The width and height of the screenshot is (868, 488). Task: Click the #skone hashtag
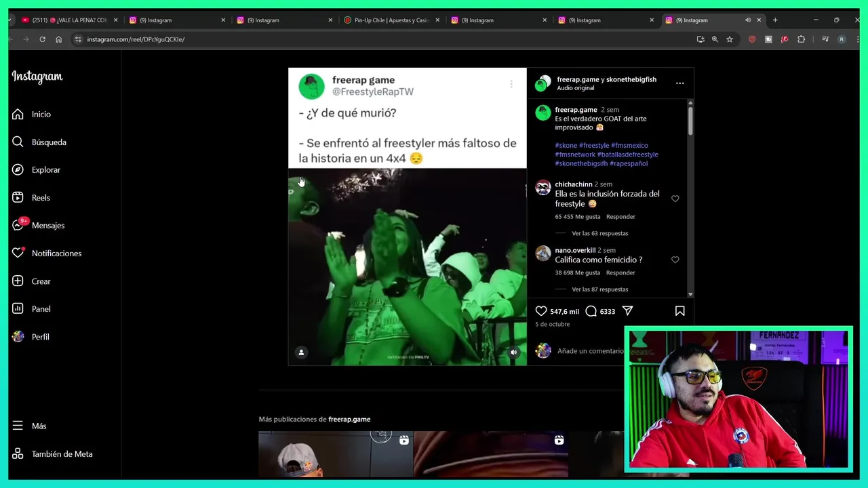(566, 146)
